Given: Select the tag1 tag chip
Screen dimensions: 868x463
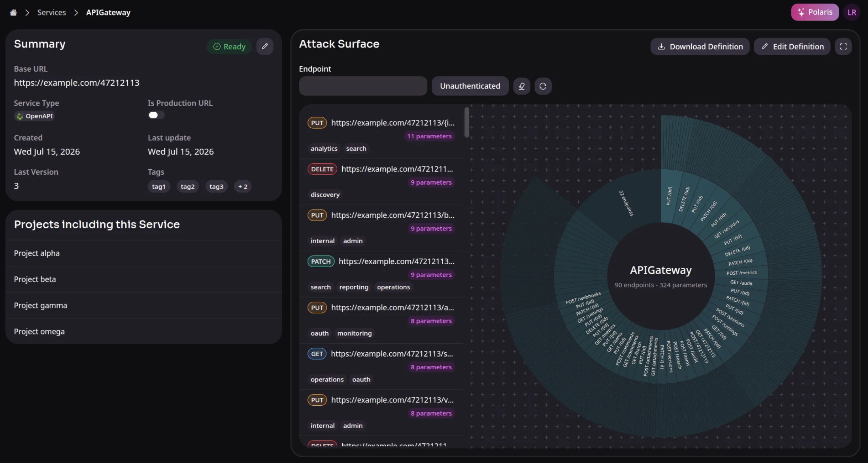Looking at the screenshot, I should point(159,187).
